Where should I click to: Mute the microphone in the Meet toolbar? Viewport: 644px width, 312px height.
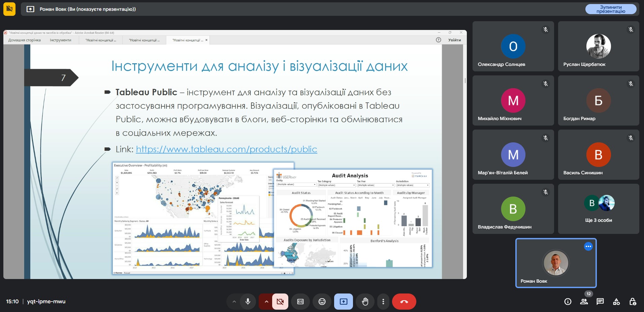248,302
